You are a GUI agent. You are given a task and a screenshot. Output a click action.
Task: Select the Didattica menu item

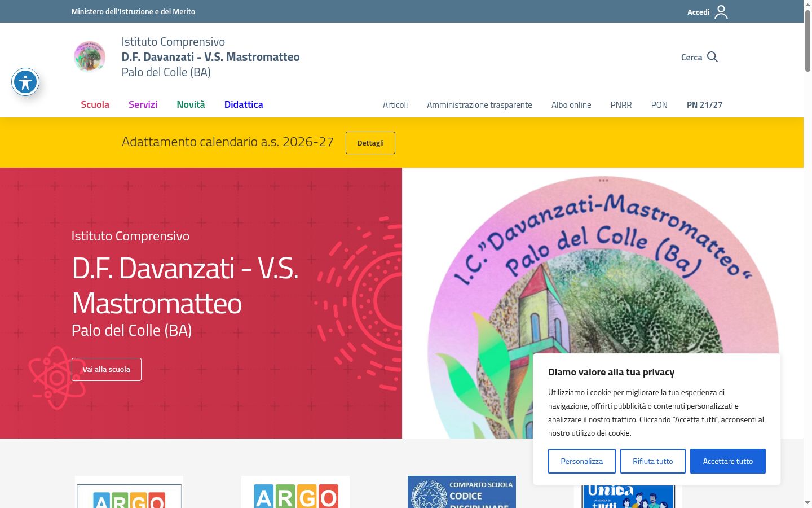[x=244, y=104]
